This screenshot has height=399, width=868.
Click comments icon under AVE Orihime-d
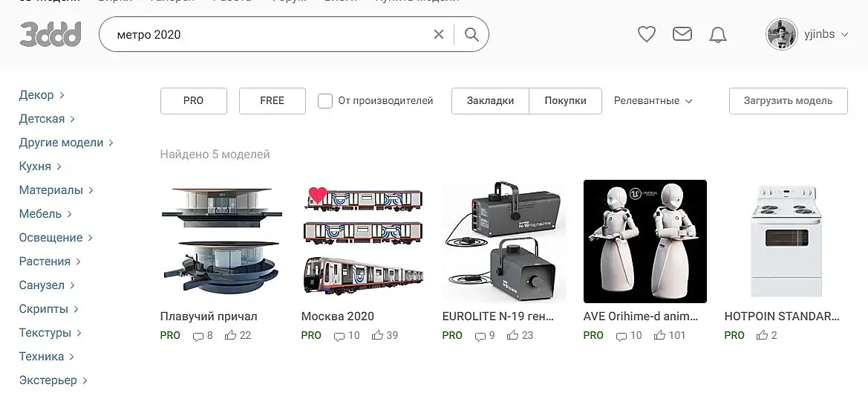point(621,336)
